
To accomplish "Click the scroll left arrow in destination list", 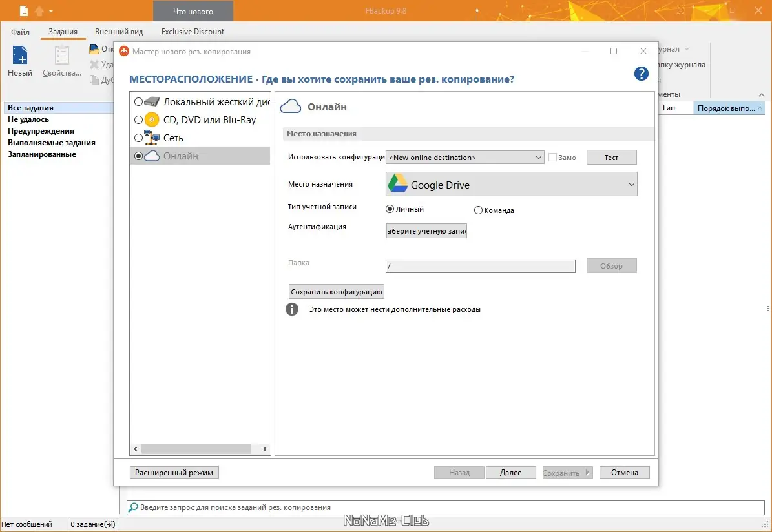I will tap(136, 449).
